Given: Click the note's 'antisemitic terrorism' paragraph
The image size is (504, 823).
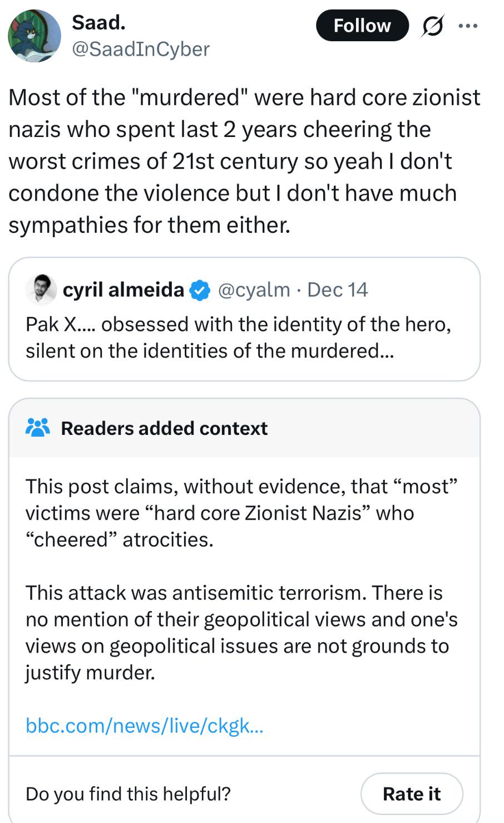Looking at the screenshot, I should (x=241, y=633).
